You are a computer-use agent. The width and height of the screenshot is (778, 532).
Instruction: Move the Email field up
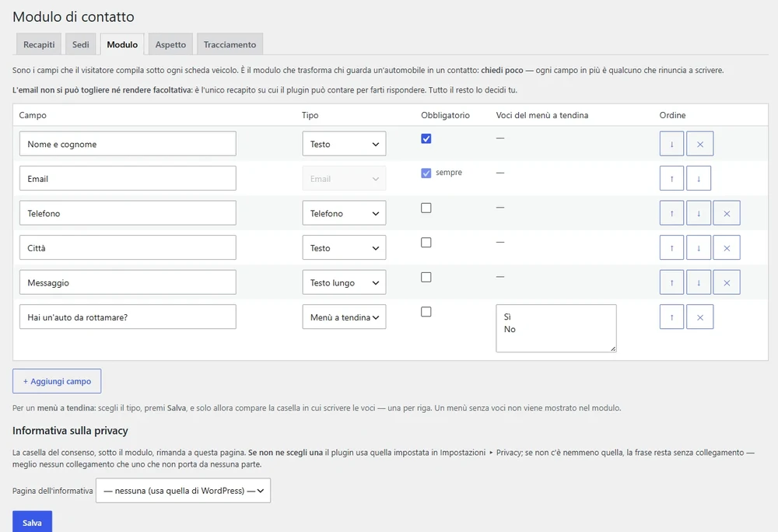[671, 178]
